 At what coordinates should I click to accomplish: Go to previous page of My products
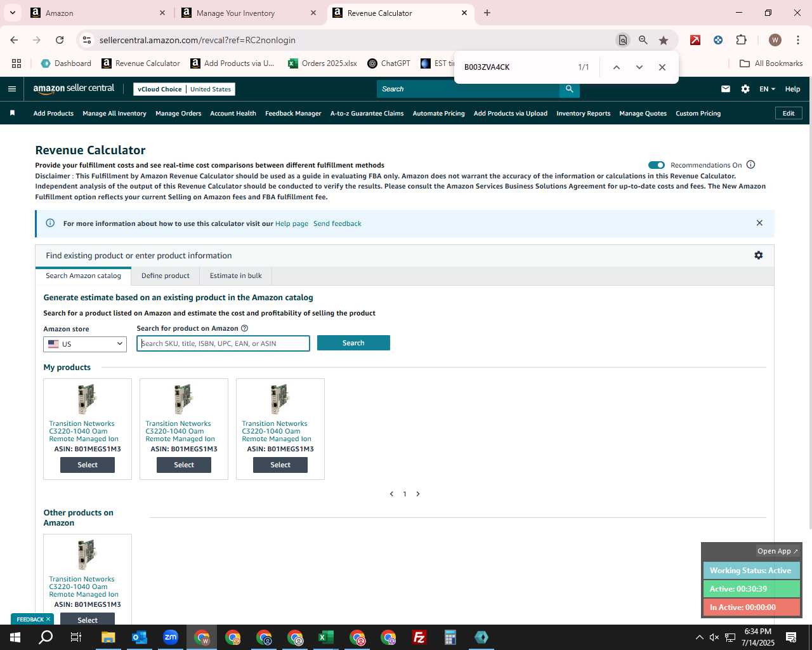coord(391,494)
